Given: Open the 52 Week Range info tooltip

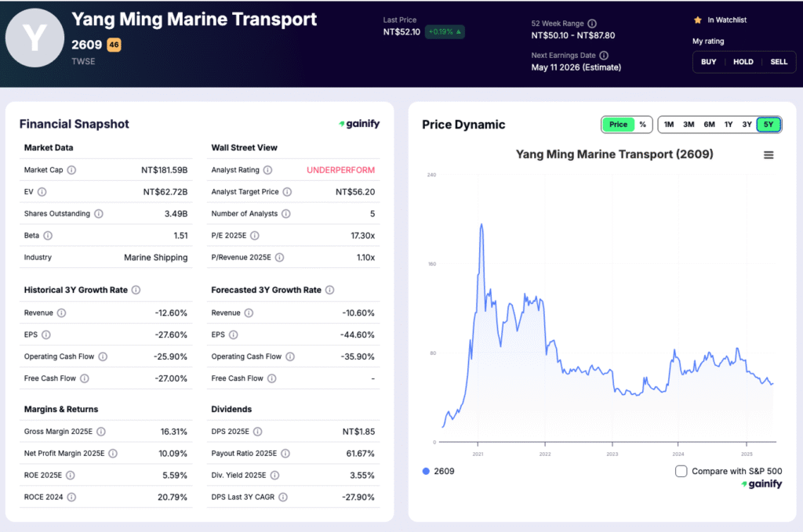Looking at the screenshot, I should coord(592,23).
